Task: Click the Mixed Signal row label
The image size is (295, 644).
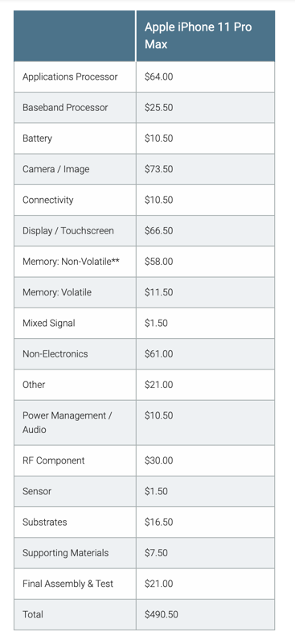Action: pyautogui.click(x=49, y=324)
